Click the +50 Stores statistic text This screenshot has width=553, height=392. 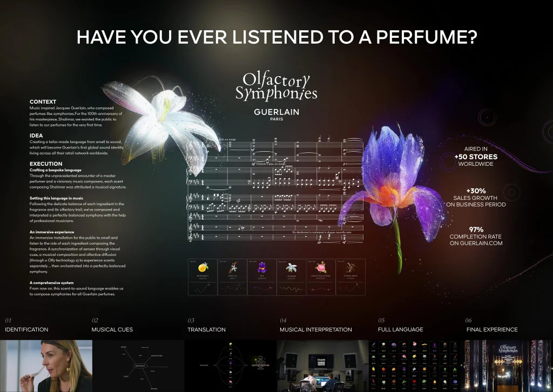pos(476,157)
